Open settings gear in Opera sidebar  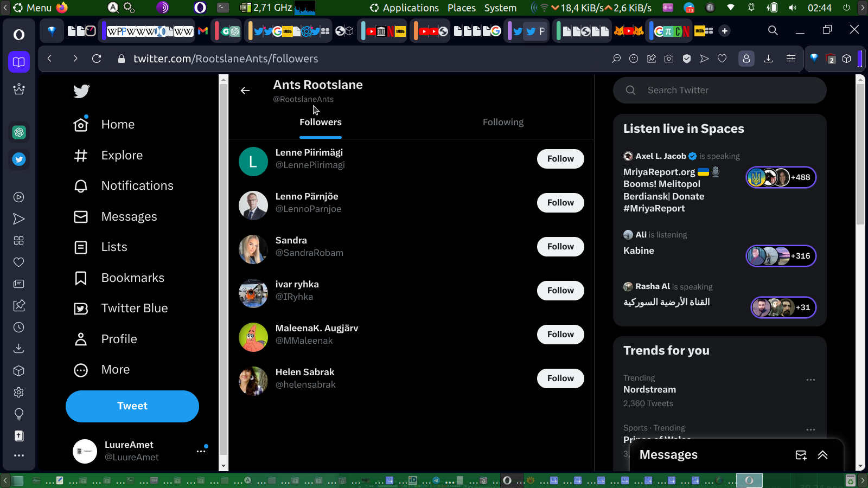[19, 393]
